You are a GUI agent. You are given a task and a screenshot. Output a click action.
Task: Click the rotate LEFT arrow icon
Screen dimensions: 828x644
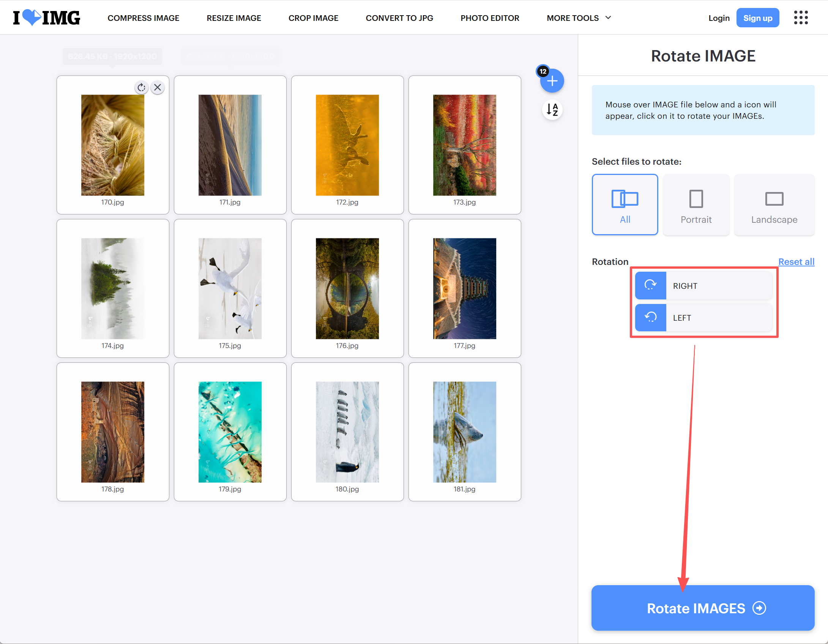pyautogui.click(x=651, y=318)
